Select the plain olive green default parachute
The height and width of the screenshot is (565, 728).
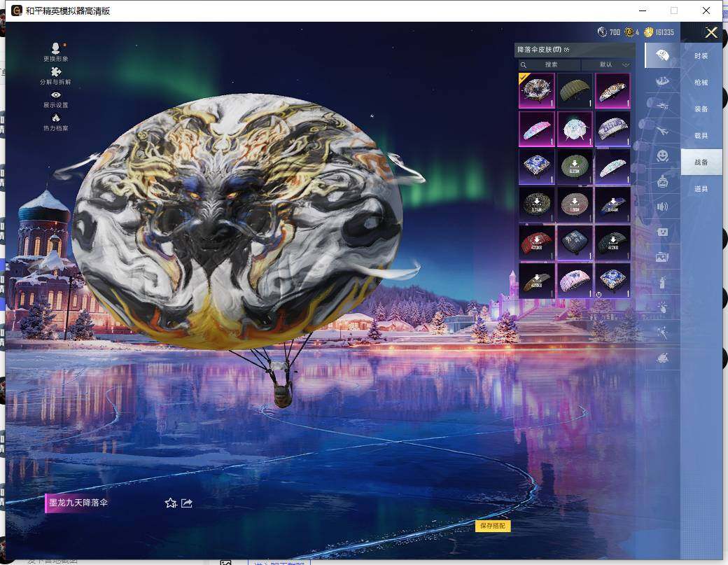(575, 90)
